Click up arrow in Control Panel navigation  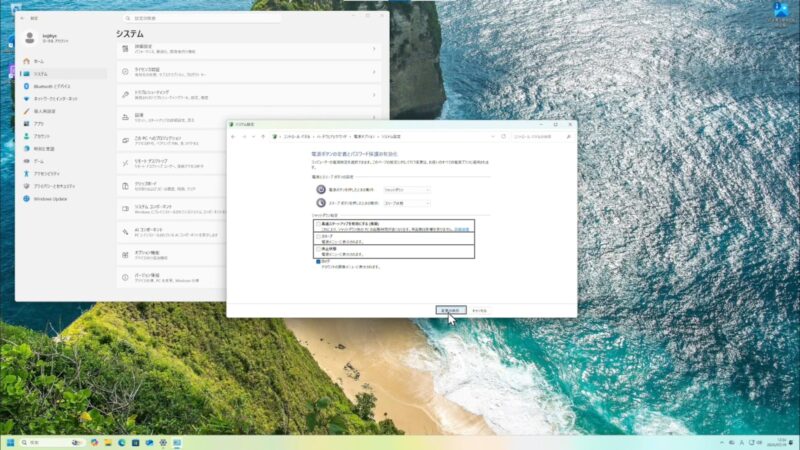[x=263, y=137]
